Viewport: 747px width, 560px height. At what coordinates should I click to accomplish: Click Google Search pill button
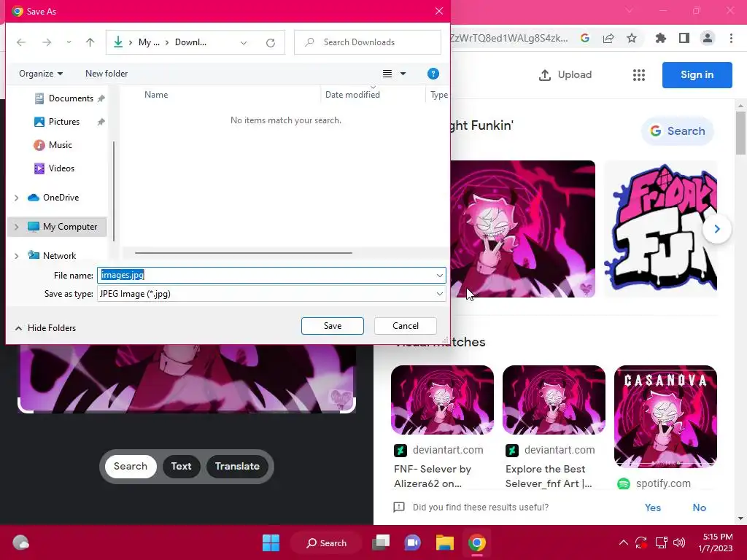pos(678,131)
